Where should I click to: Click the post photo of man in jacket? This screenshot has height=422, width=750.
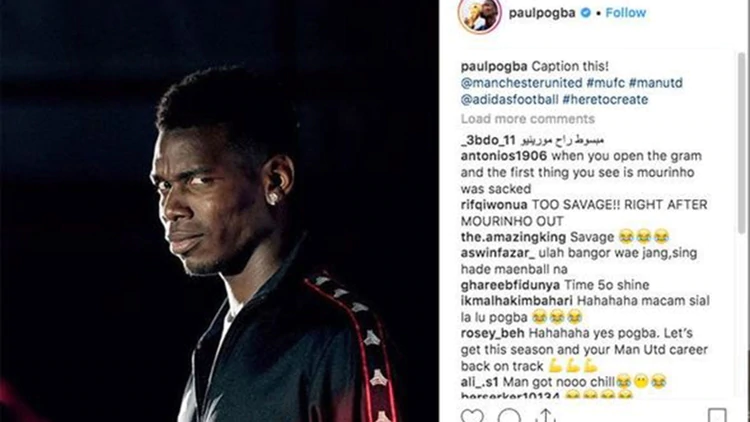point(219,211)
